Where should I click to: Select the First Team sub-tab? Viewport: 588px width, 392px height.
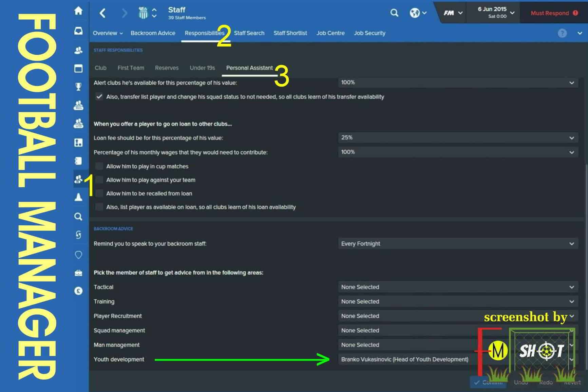tap(131, 68)
